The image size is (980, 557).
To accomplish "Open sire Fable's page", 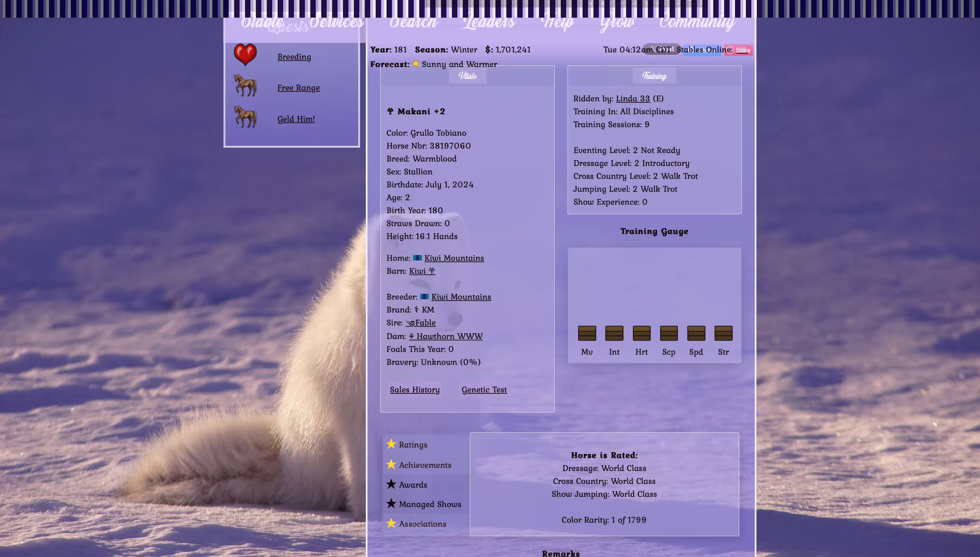I will pyautogui.click(x=420, y=323).
